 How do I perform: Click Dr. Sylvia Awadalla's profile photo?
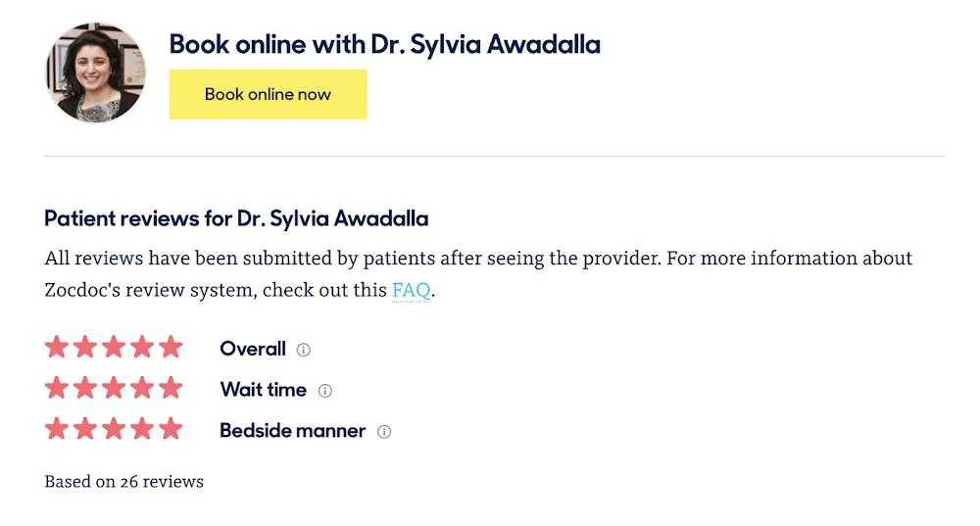96,72
